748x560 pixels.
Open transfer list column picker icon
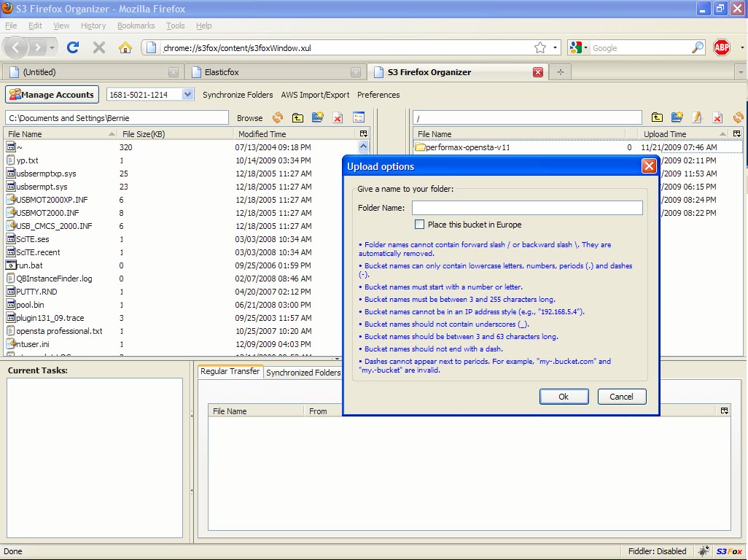point(725,411)
